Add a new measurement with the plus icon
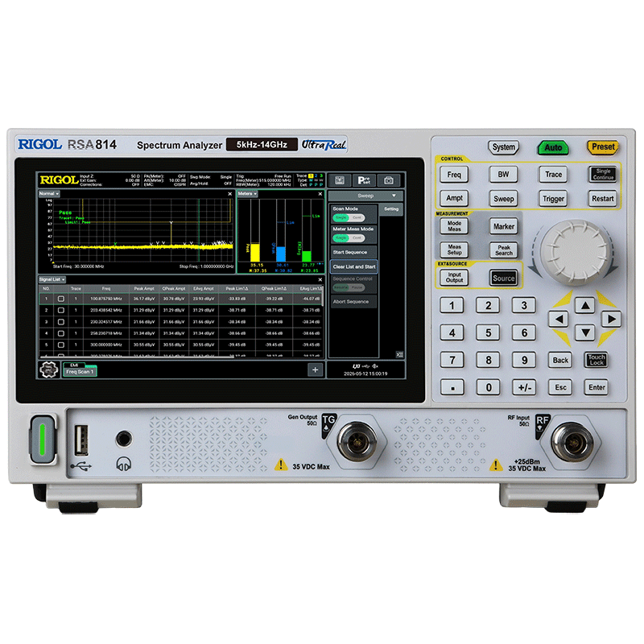 (x=315, y=369)
